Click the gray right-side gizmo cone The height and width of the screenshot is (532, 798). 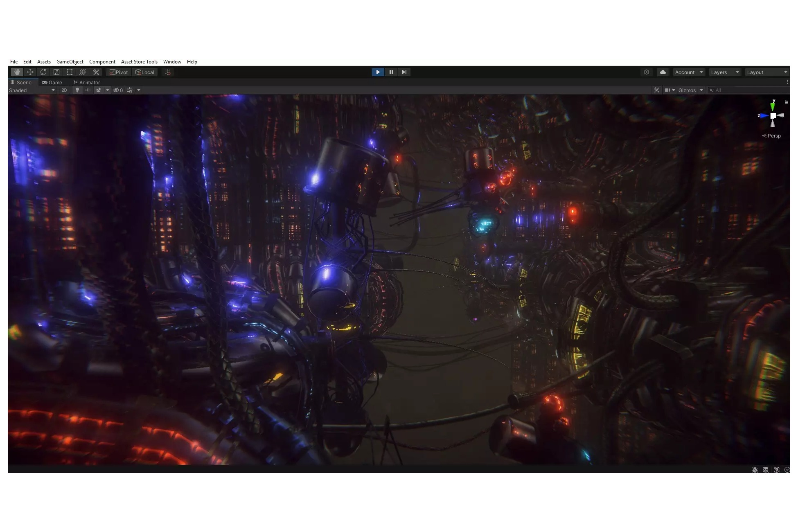[x=780, y=115]
